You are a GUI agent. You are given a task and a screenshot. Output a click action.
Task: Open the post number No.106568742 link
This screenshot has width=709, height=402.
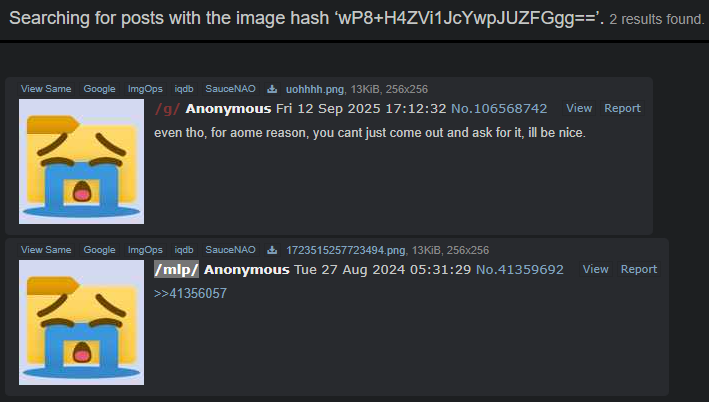click(x=499, y=109)
